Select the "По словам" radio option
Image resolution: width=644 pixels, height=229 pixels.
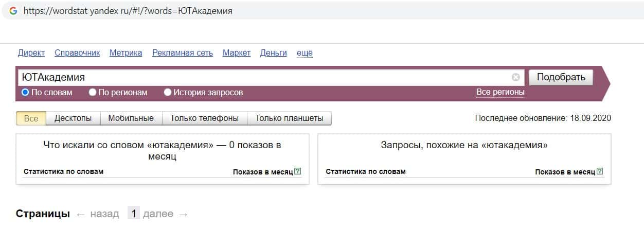(25, 93)
